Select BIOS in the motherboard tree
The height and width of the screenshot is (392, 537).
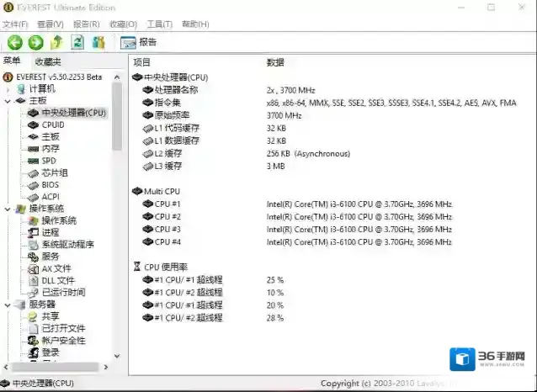[x=50, y=185]
